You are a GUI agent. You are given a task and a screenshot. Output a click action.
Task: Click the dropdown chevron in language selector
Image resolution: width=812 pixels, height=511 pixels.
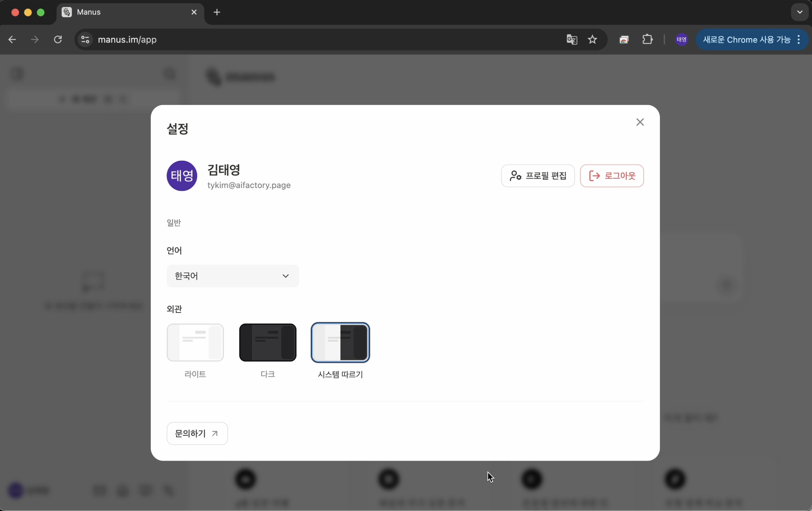(286, 276)
